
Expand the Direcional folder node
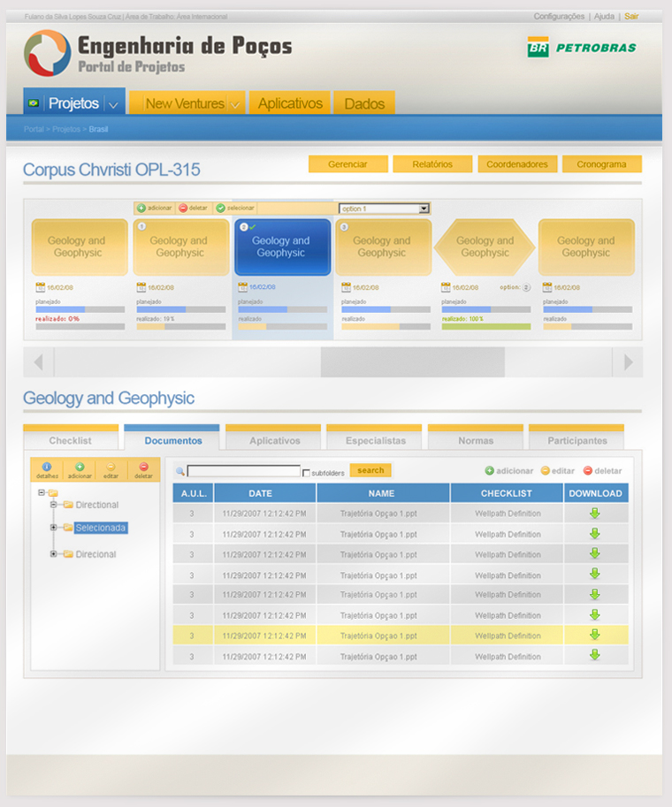coord(53,554)
